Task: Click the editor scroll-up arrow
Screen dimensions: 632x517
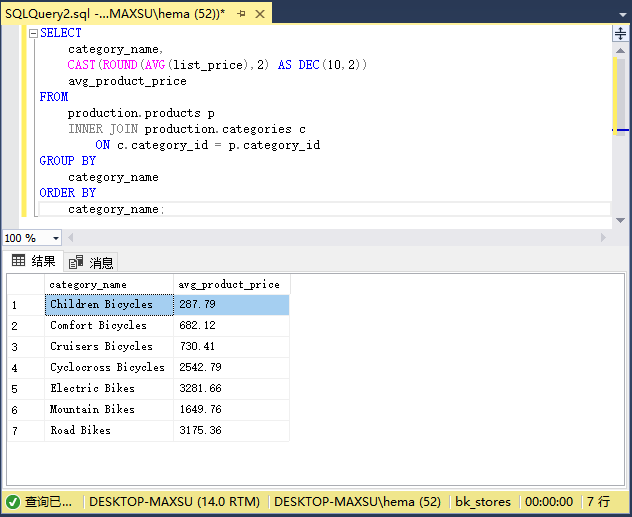Action: pos(620,51)
